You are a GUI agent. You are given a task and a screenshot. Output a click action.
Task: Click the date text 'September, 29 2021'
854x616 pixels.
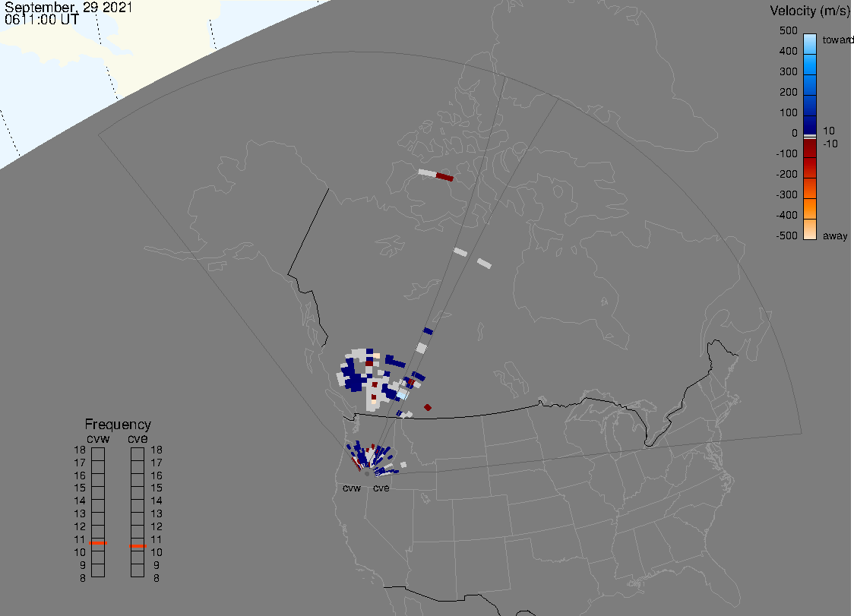[68, 8]
